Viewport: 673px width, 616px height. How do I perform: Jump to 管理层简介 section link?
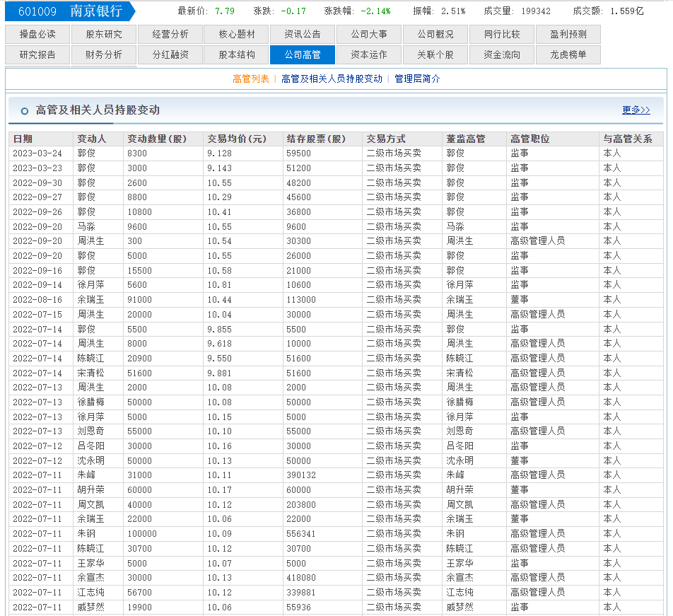(417, 79)
